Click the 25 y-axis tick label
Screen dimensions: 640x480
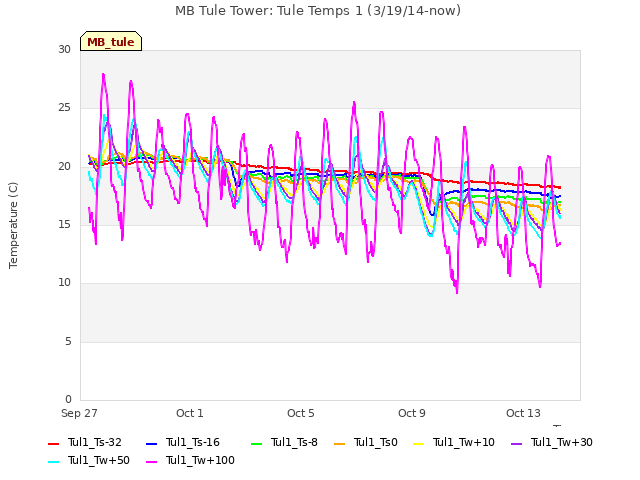[64, 108]
